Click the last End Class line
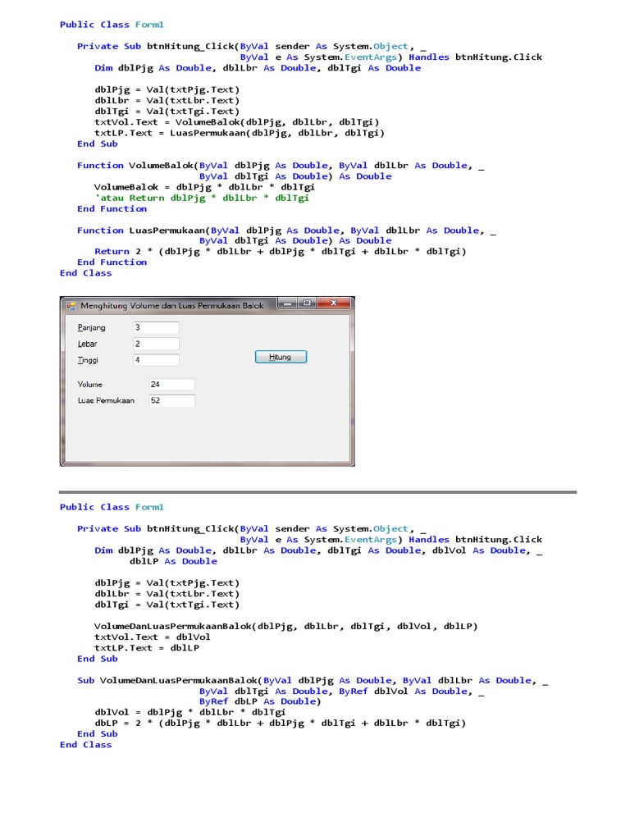The image size is (630, 840). [85, 745]
